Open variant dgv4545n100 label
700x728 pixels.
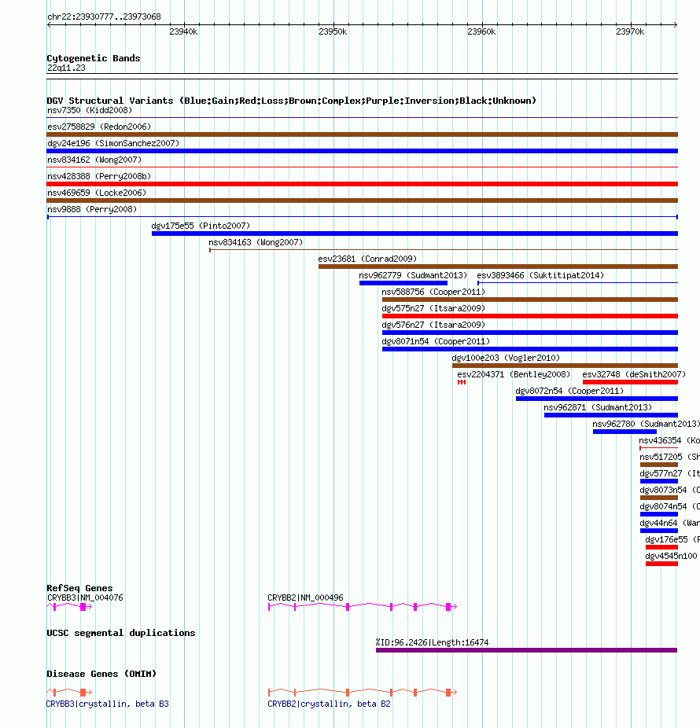pos(671,556)
